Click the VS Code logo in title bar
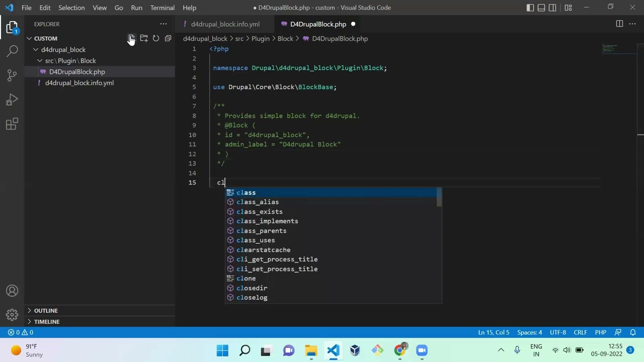The width and height of the screenshot is (644, 362). [x=9, y=8]
